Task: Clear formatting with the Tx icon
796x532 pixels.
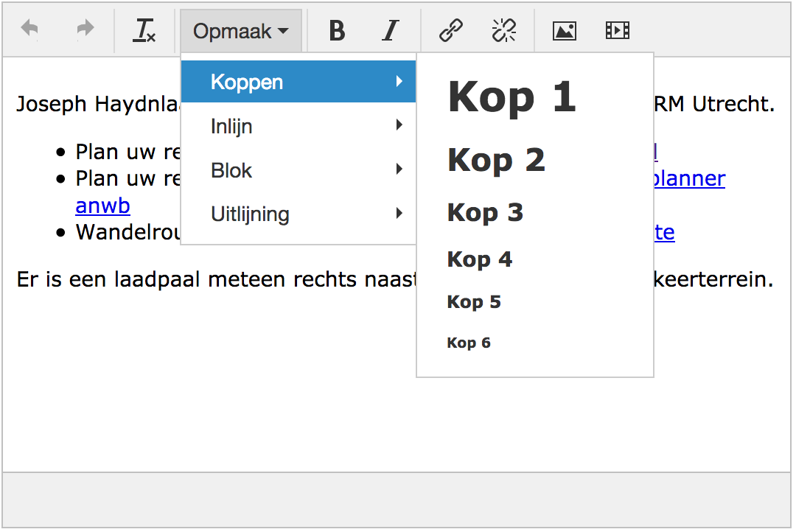Action: [x=144, y=30]
